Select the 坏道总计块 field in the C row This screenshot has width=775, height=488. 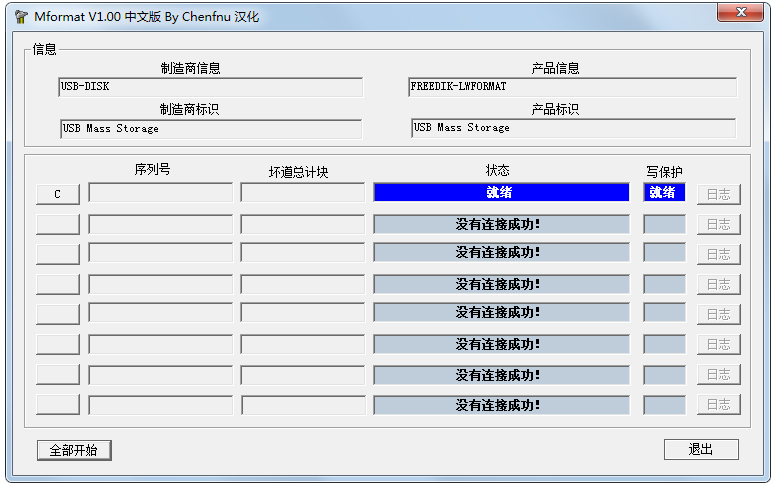click(302, 193)
